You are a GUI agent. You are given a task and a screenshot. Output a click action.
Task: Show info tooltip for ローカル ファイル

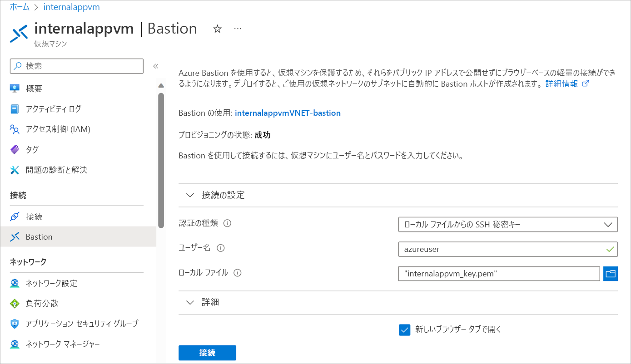tap(237, 273)
